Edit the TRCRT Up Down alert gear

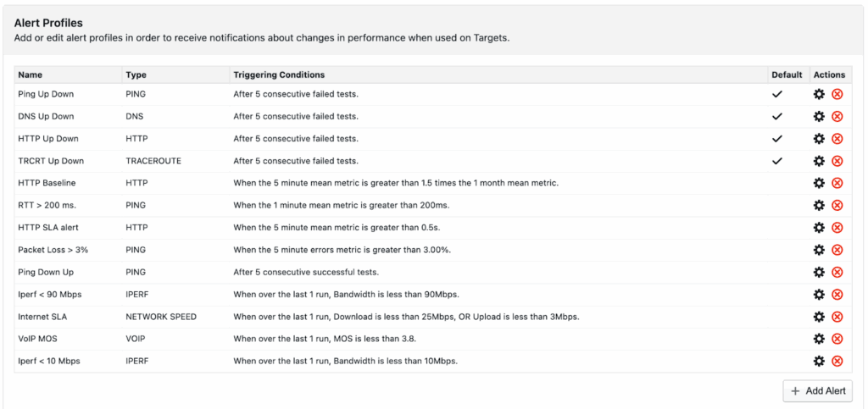(x=819, y=161)
